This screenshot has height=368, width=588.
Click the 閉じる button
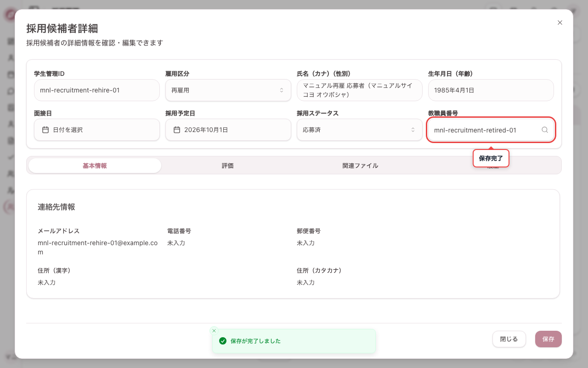(x=509, y=339)
